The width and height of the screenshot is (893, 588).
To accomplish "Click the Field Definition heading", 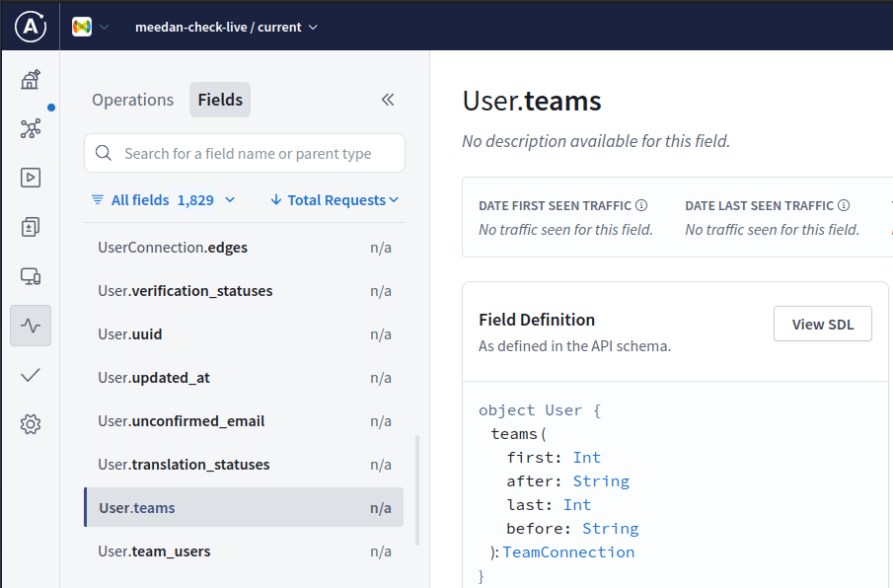I will point(537,320).
